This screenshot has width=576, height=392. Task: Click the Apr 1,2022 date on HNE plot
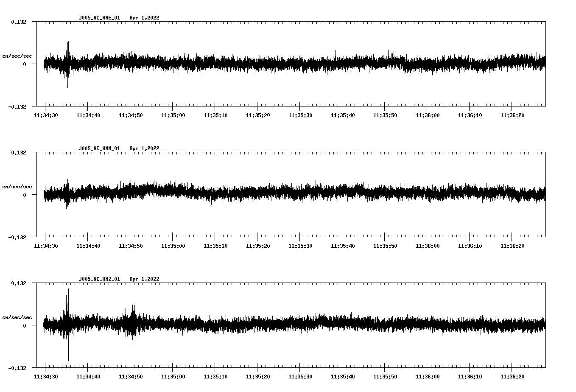(x=144, y=18)
